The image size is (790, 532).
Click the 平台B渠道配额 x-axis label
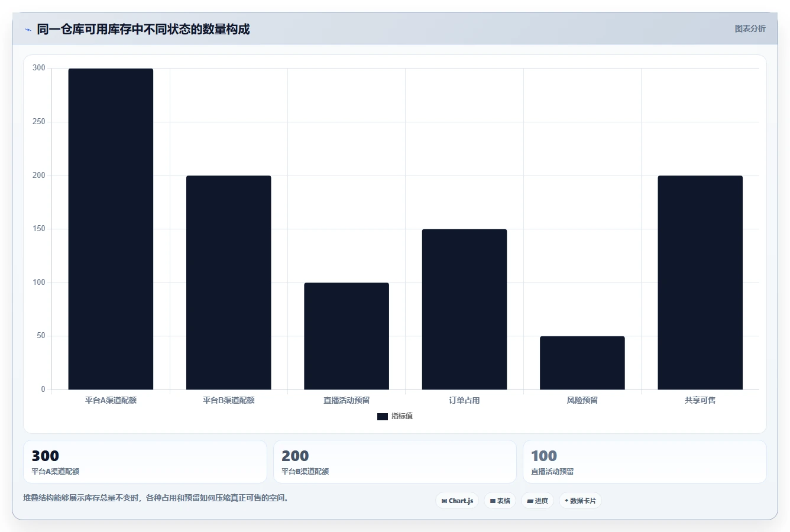229,400
